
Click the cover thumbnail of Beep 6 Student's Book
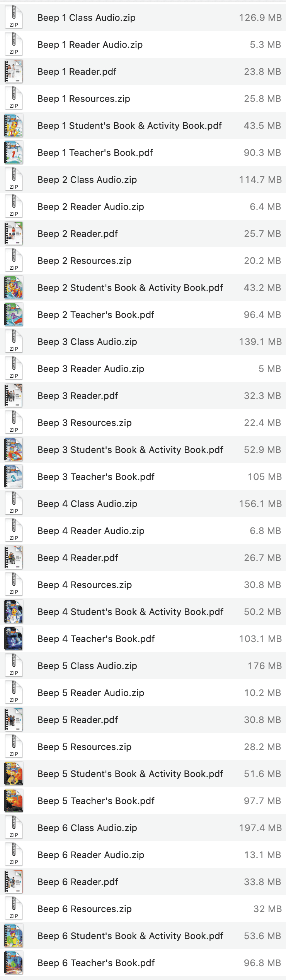[x=14, y=936]
